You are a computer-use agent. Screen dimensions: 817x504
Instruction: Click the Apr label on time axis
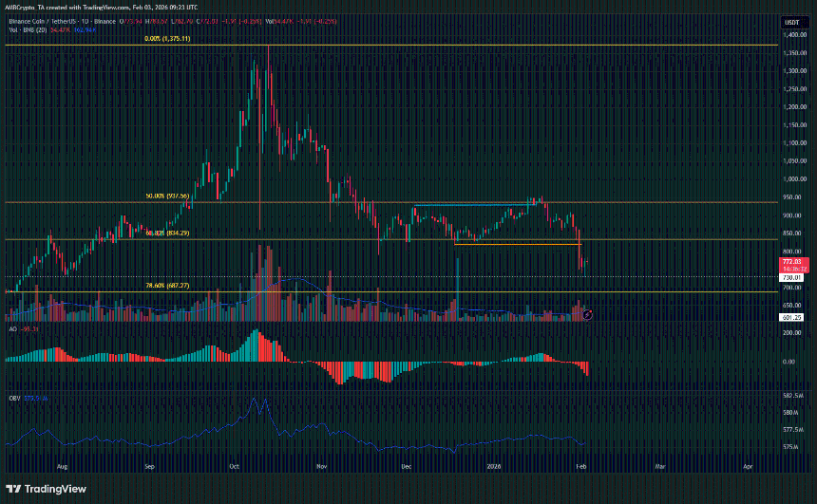pyautogui.click(x=749, y=467)
